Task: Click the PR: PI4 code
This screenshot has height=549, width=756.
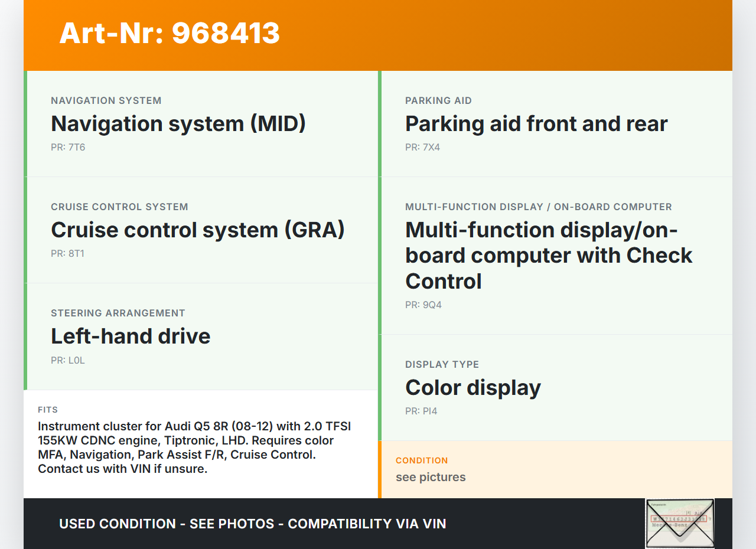Action: tap(421, 411)
